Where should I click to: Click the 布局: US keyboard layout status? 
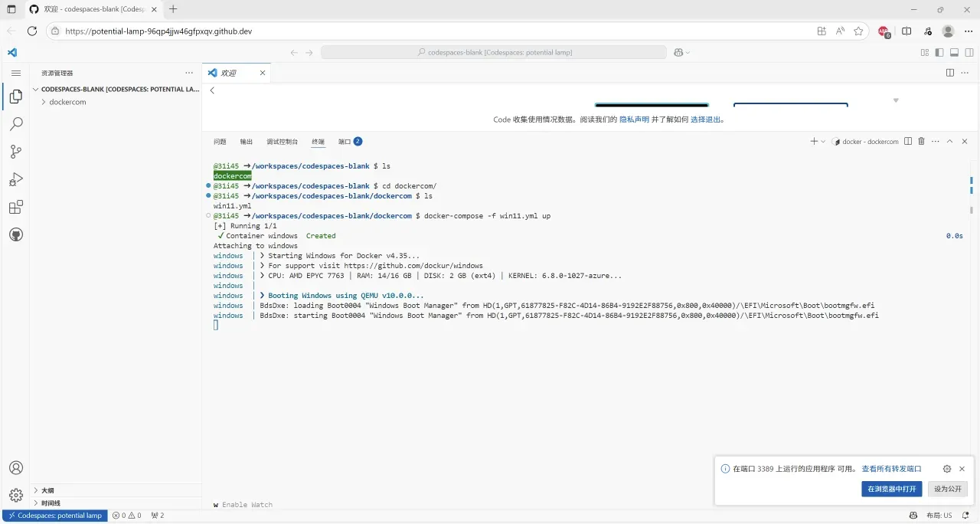point(939,516)
